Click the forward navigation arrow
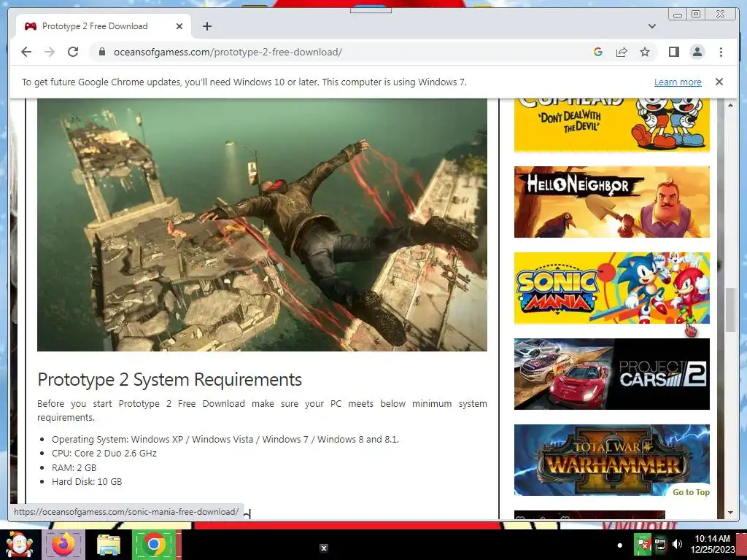The image size is (747, 560). point(50,52)
